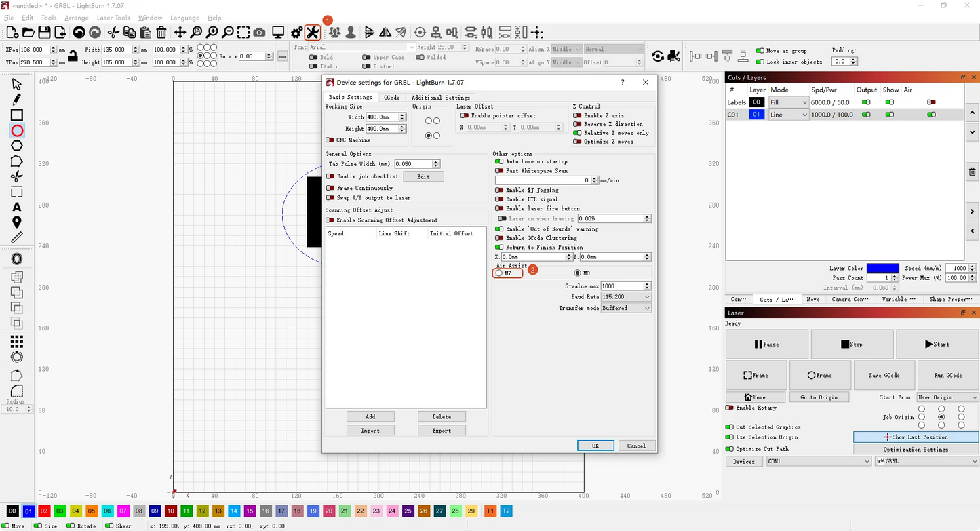Open Device Settings wrench icon

click(x=312, y=32)
